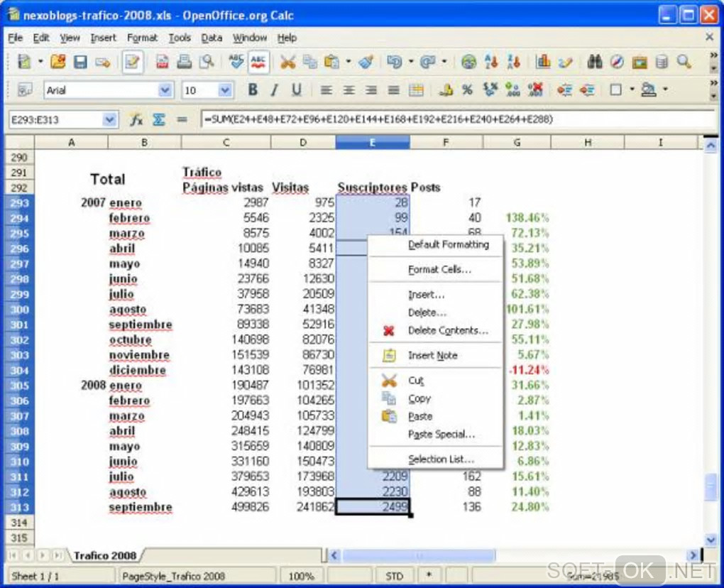The width and height of the screenshot is (724, 588).
Task: Apply Percent number format
Action: pos(467,89)
